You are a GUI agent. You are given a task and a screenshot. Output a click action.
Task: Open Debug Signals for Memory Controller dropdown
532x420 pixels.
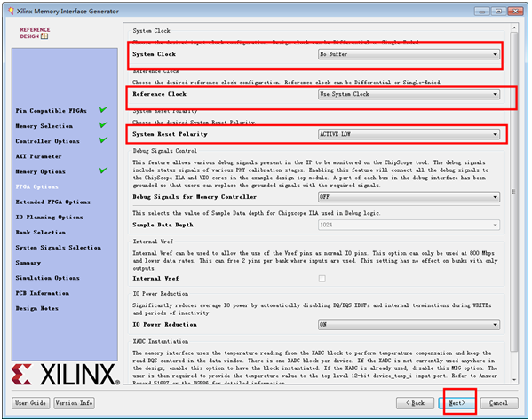pos(409,197)
